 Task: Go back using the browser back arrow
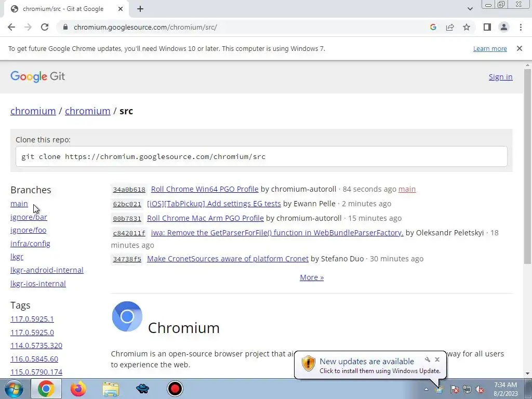tap(11, 27)
